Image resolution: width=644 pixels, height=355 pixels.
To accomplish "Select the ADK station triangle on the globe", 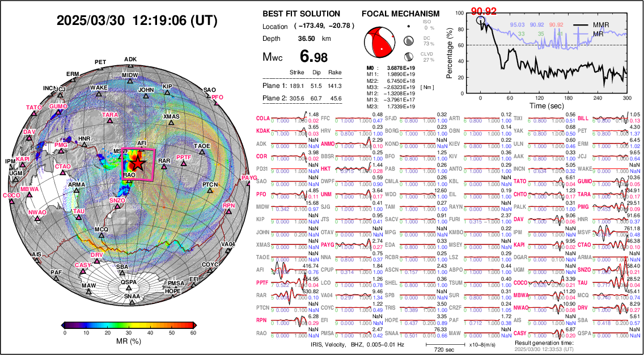I will pyautogui.click(x=130, y=65).
